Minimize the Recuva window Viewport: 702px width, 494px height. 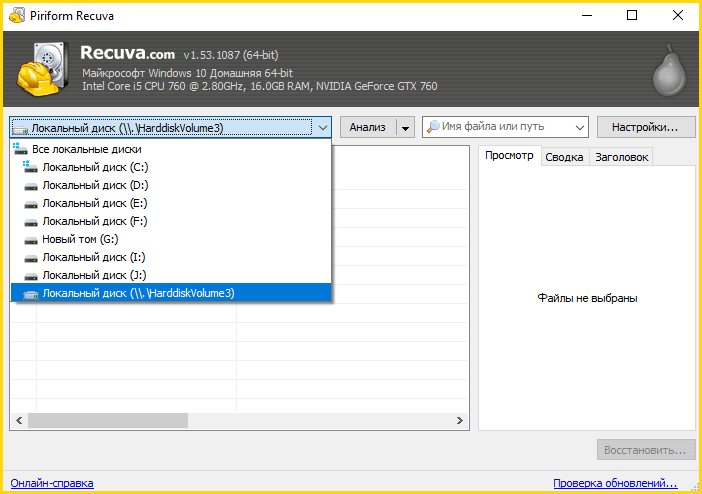[x=587, y=15]
